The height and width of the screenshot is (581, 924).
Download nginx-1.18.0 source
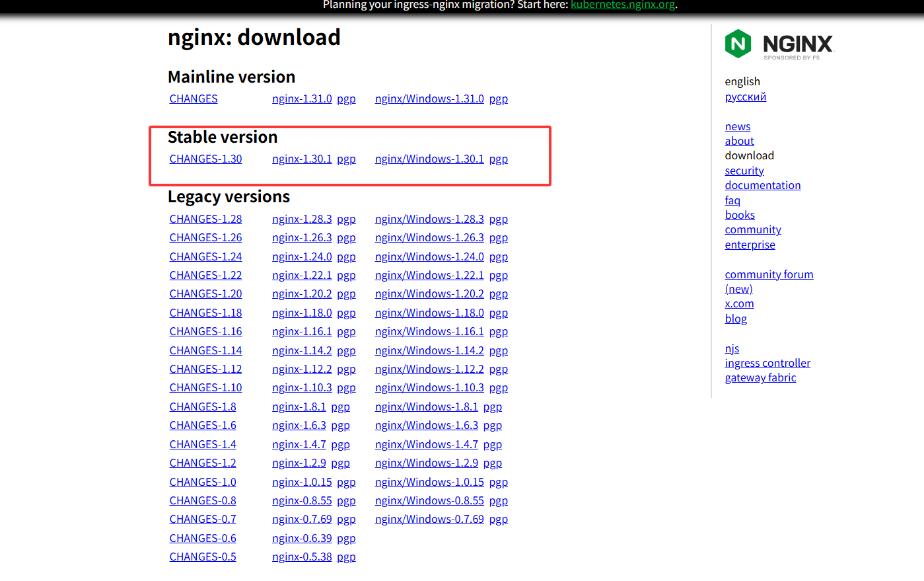[302, 313]
